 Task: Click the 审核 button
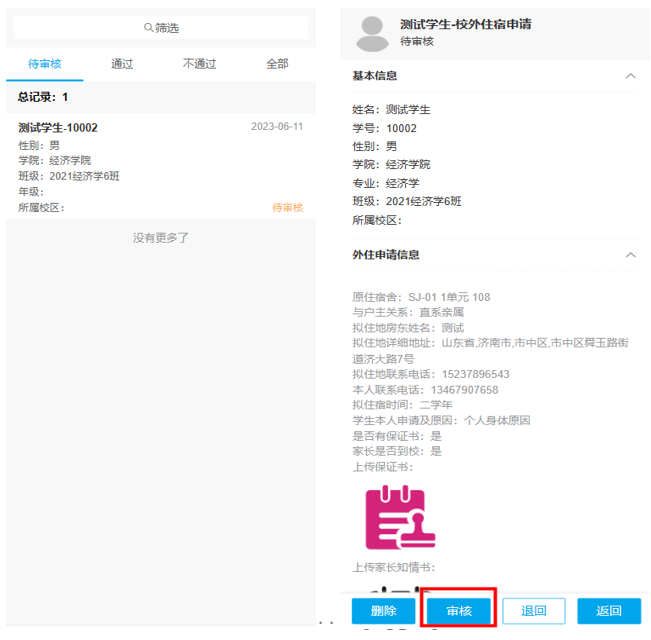(458, 611)
